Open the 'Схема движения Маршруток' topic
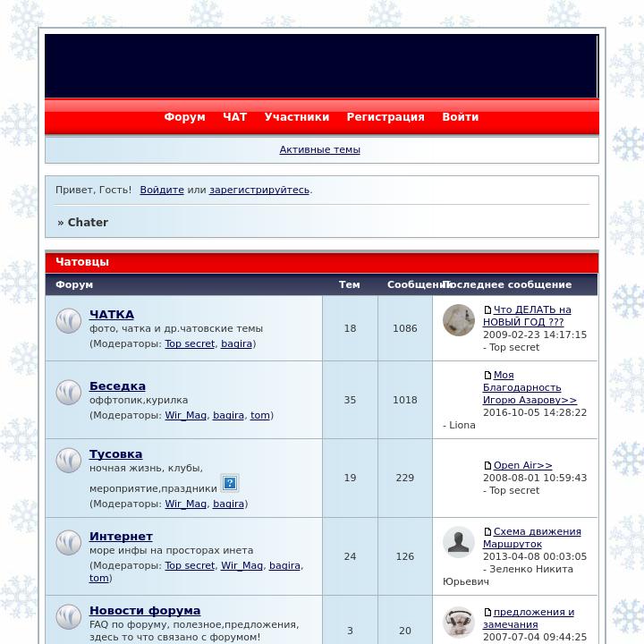The width and height of the screenshot is (644, 644). (532, 538)
